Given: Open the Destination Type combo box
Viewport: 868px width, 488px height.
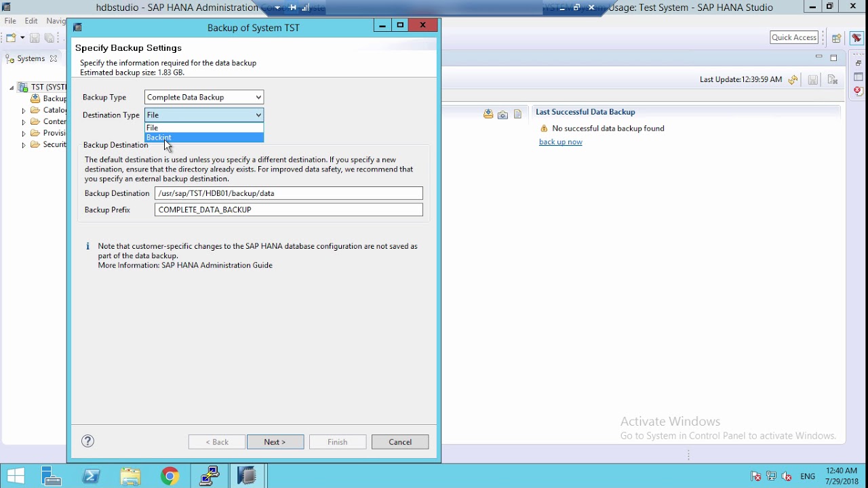Looking at the screenshot, I should tap(203, 115).
